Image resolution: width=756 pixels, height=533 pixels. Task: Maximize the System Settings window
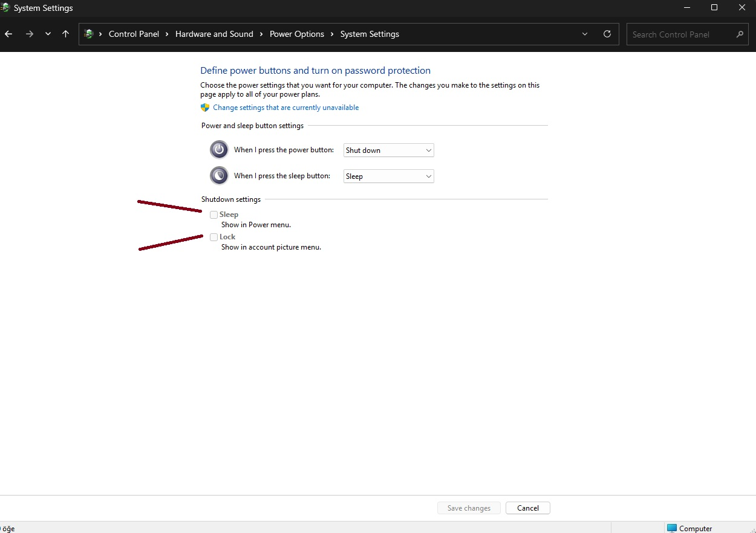click(714, 8)
